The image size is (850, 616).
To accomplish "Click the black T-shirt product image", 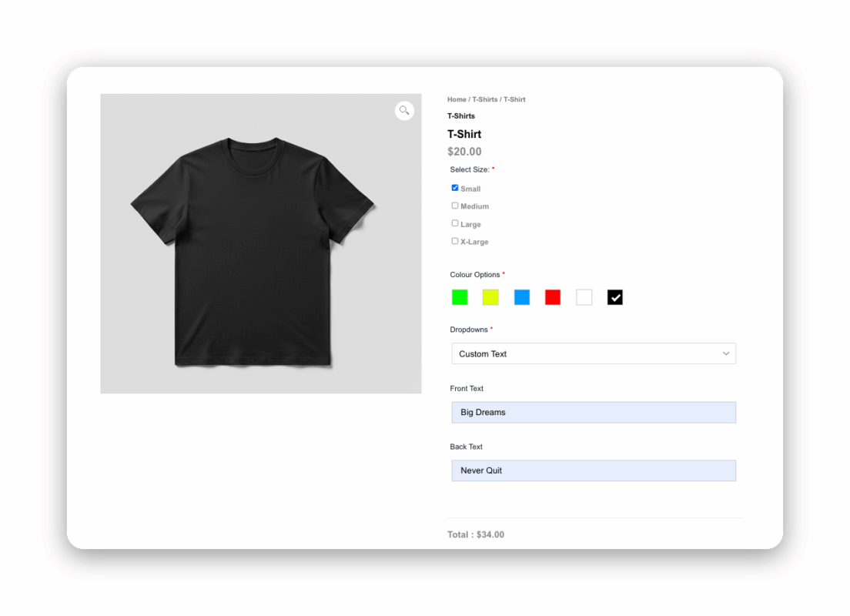I will (x=261, y=243).
